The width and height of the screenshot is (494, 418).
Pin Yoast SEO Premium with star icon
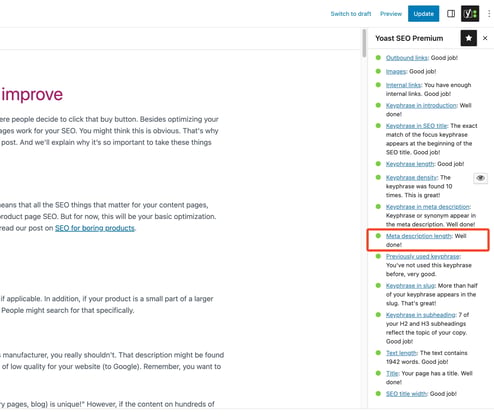[469, 38]
